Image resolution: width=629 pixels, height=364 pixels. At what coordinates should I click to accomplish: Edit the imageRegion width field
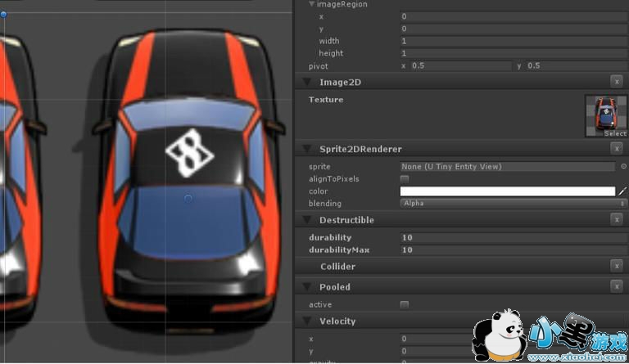point(514,41)
